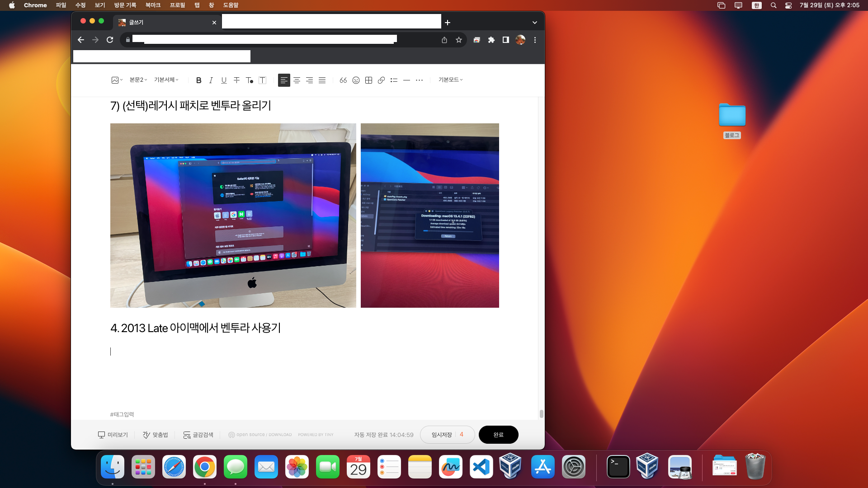The width and height of the screenshot is (868, 488).
Task: Toggle italic text formatting
Action: coord(211,80)
